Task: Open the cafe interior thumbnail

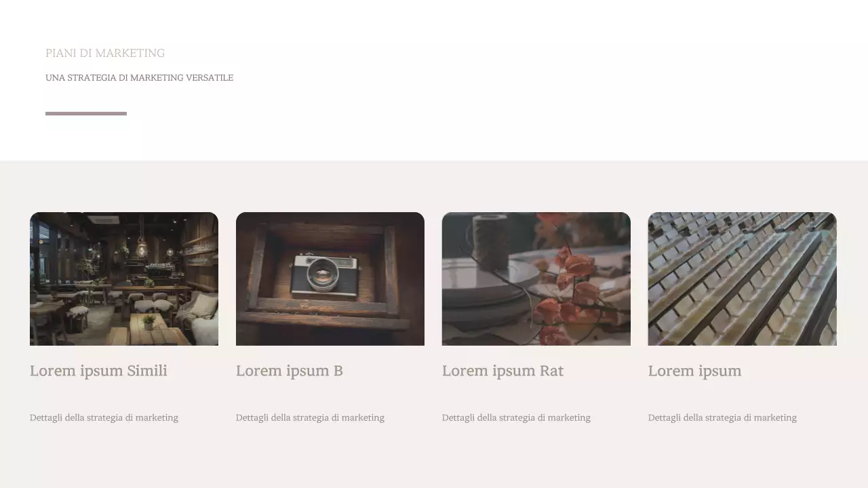Action: (x=124, y=279)
